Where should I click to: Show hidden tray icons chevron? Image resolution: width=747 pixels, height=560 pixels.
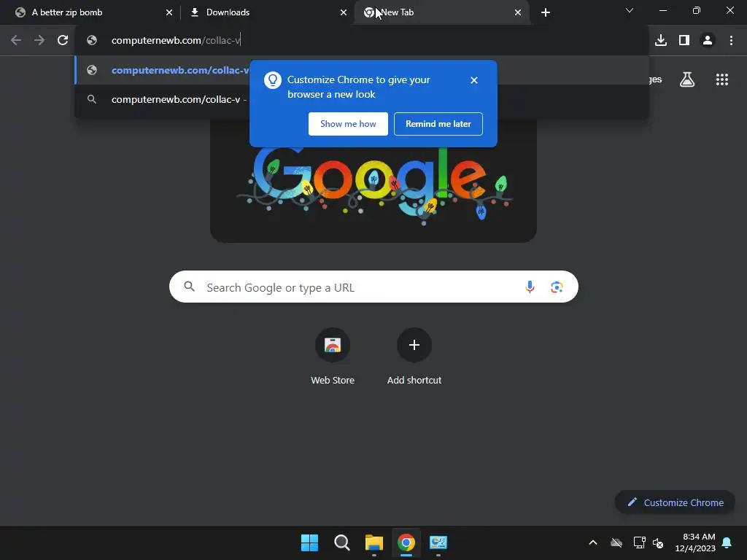tap(592, 542)
